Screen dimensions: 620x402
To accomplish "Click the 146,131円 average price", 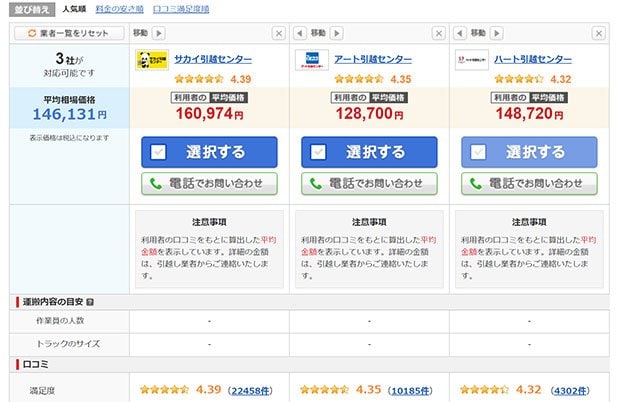I will click(70, 114).
